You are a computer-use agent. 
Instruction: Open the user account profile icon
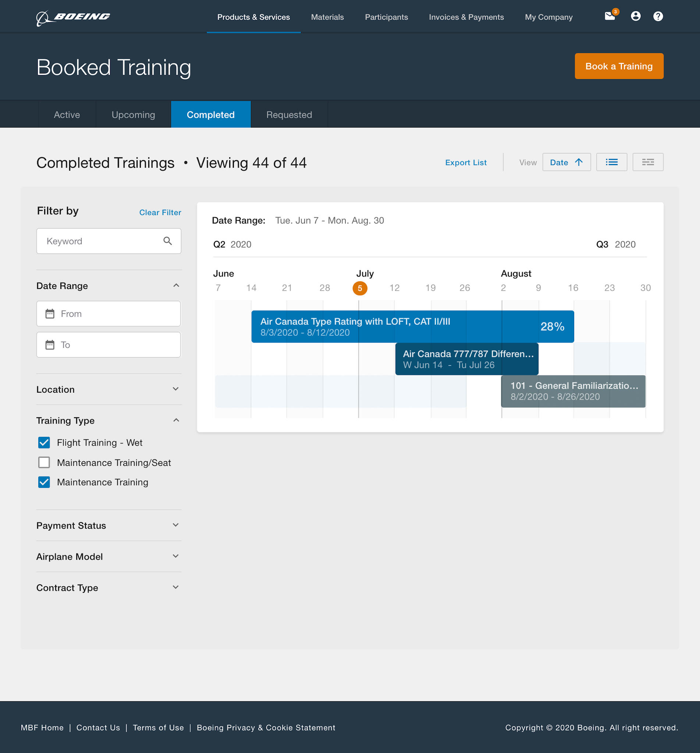[636, 16]
